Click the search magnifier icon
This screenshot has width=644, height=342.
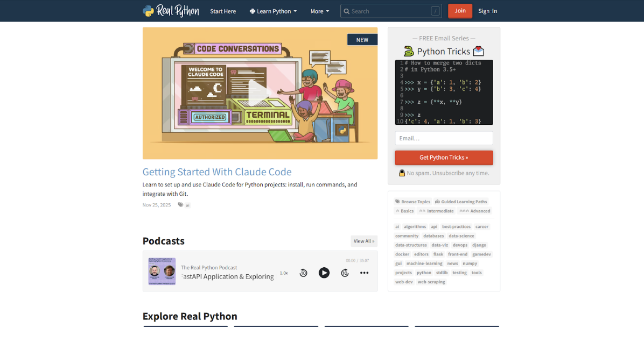(x=347, y=11)
